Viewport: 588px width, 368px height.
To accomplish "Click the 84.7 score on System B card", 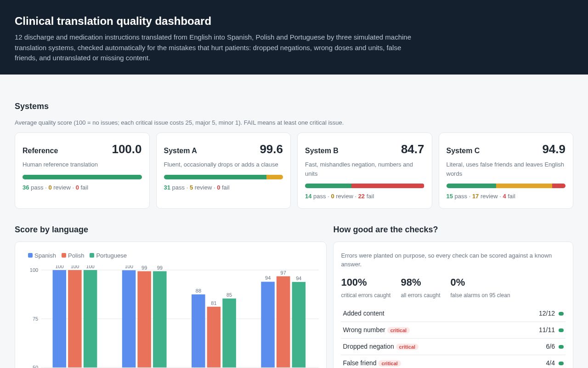I will pos(413,149).
